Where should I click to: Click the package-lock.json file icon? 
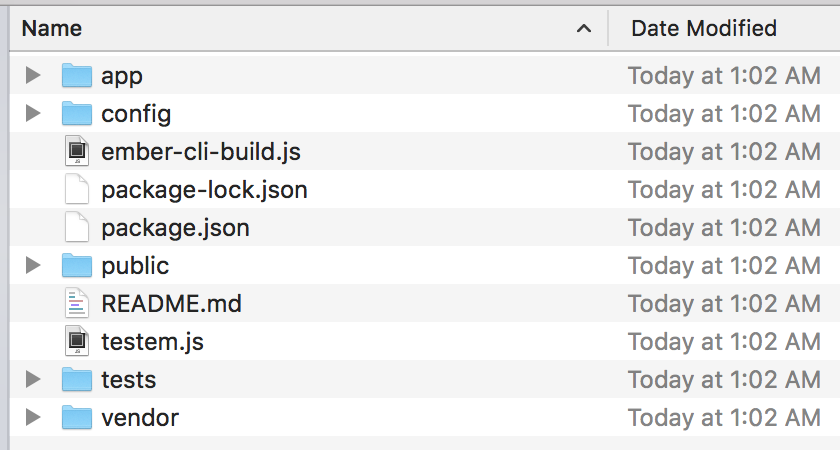(77, 189)
